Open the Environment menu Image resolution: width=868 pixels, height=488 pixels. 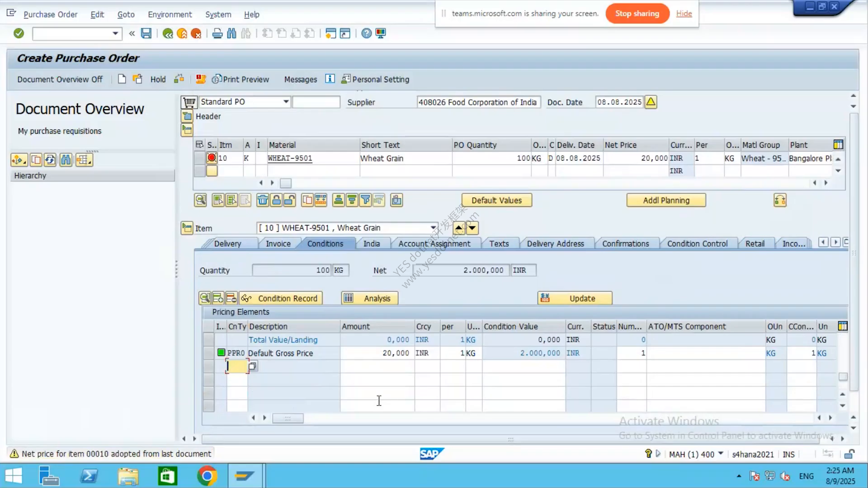tap(170, 14)
